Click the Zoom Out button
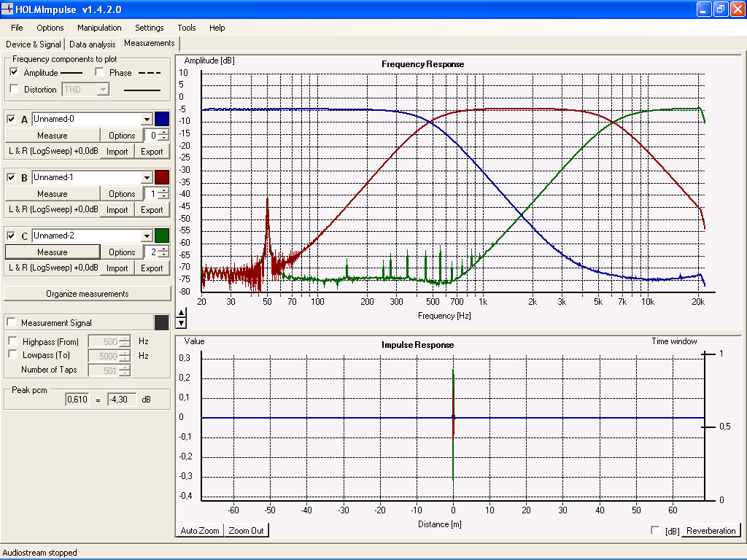Viewport: 747px width, 560px height. (247, 531)
